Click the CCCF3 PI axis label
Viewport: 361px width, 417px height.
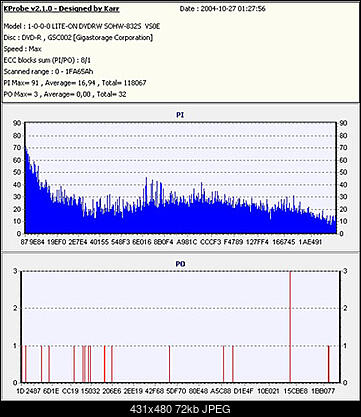click(211, 242)
